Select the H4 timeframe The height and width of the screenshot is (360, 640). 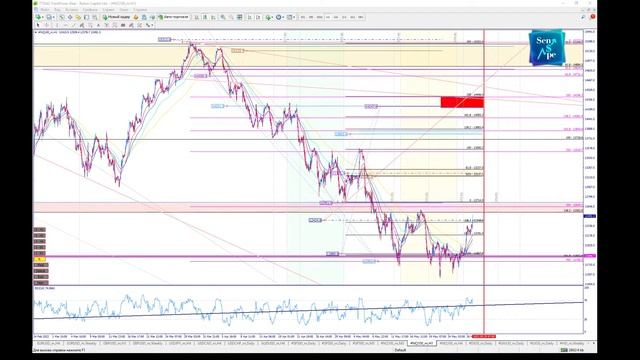point(344,17)
